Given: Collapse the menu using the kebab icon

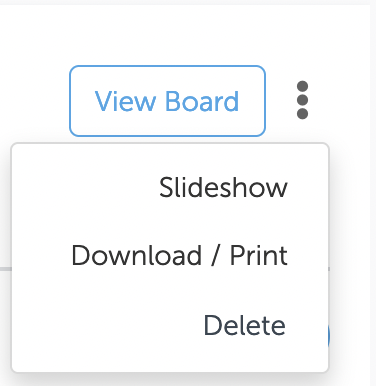Looking at the screenshot, I should point(302,100).
